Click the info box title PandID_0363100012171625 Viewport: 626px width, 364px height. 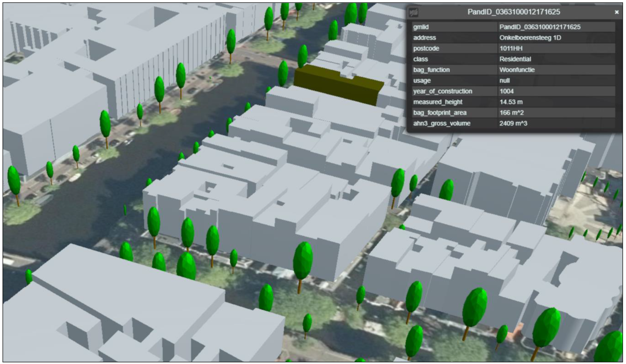514,12
